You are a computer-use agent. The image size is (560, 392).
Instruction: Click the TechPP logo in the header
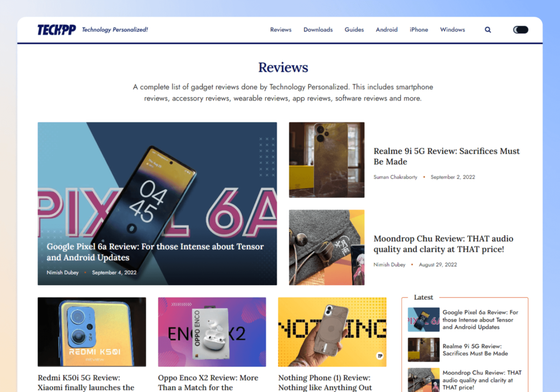click(x=56, y=30)
